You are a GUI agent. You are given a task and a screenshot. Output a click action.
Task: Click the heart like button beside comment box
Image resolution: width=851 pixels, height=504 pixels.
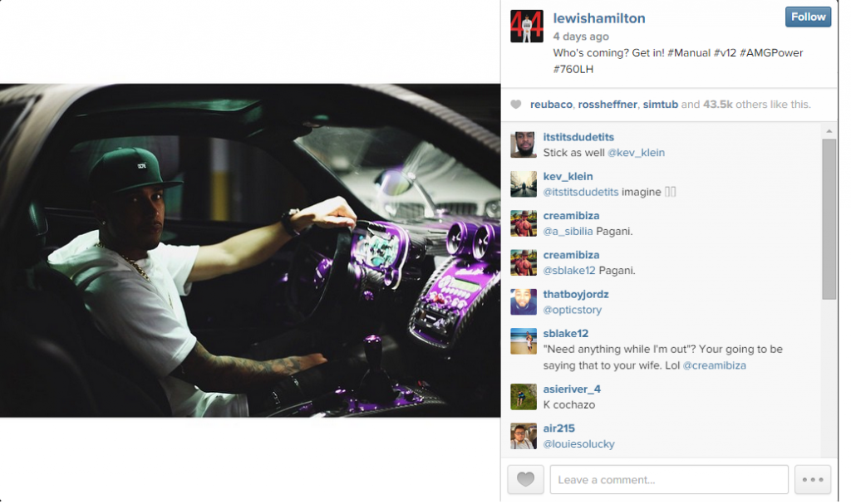click(525, 480)
